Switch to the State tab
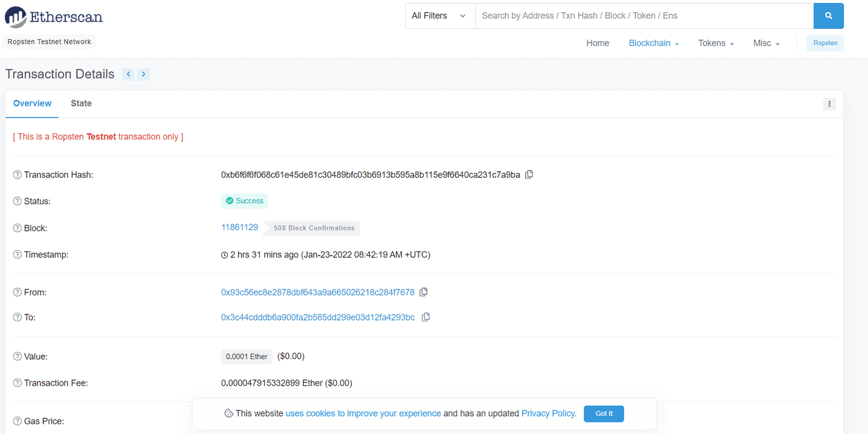Image resolution: width=868 pixels, height=434 pixels. 81,104
